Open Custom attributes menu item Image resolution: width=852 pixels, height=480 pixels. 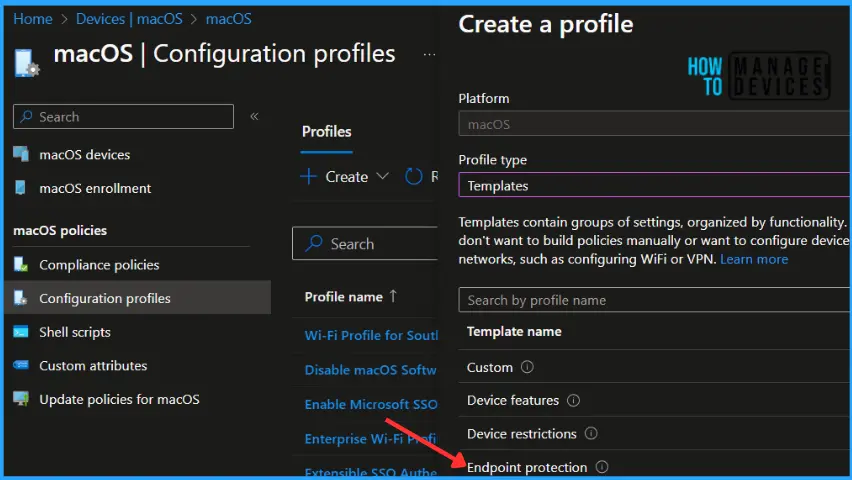(93, 365)
